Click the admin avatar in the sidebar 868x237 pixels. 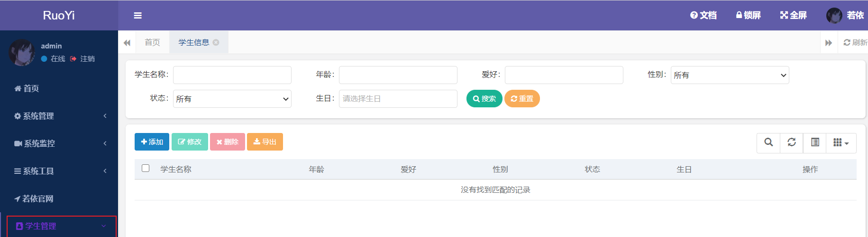coord(22,52)
